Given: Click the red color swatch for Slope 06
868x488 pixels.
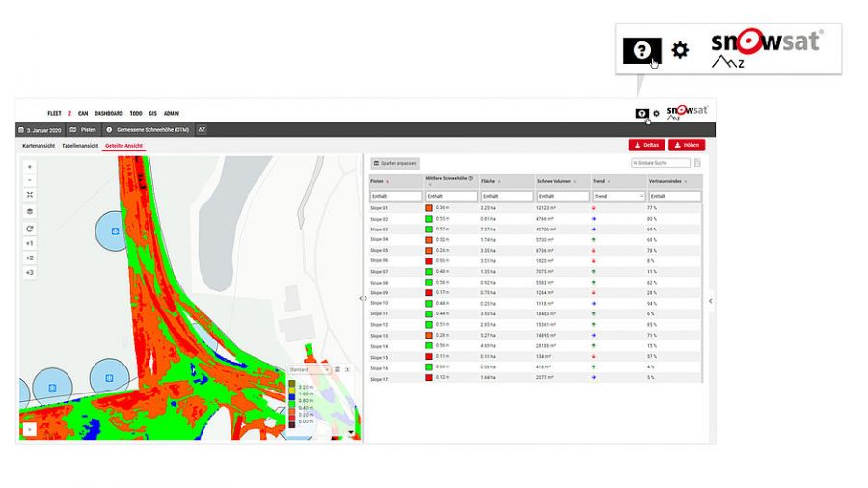Looking at the screenshot, I should point(429,260).
